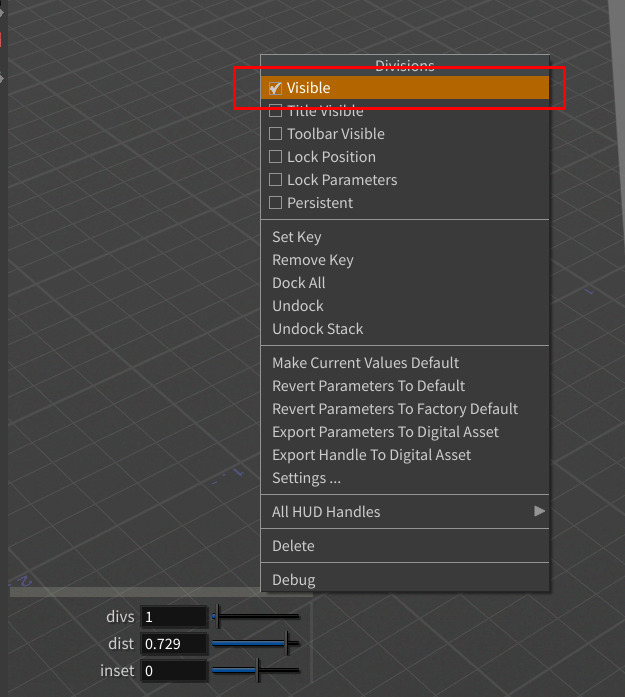The image size is (625, 697).
Task: Uncheck the Visible checkbox
Action: (x=275, y=88)
